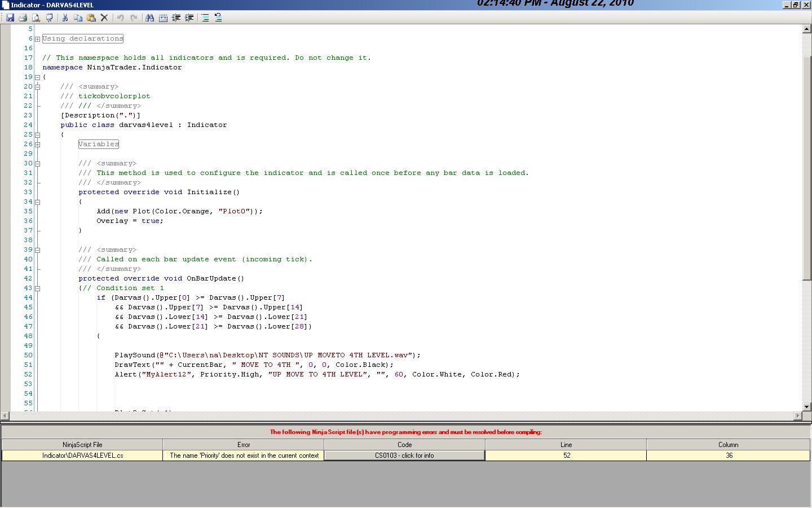Click the '[Description(".")]' attribute line
Viewport: 812px width, 508px height.
(x=100, y=115)
